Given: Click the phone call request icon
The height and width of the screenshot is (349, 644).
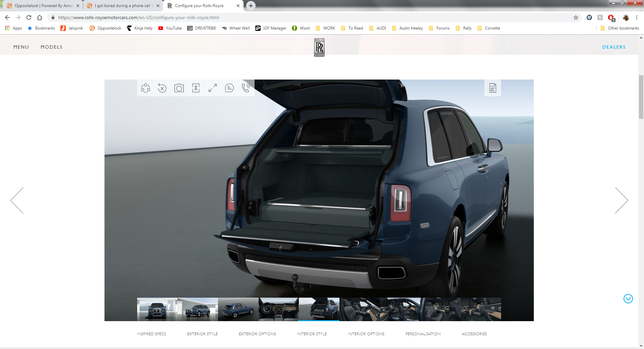Looking at the screenshot, I should [246, 88].
